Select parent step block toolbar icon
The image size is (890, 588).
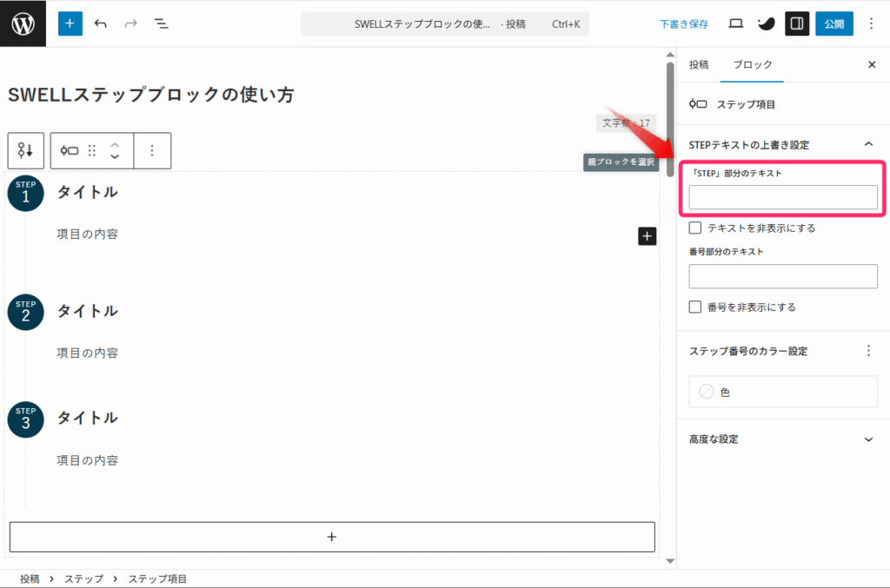25,150
